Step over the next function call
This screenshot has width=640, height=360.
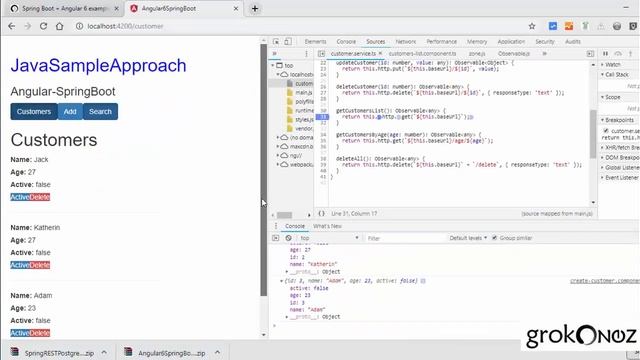click(x=618, y=53)
